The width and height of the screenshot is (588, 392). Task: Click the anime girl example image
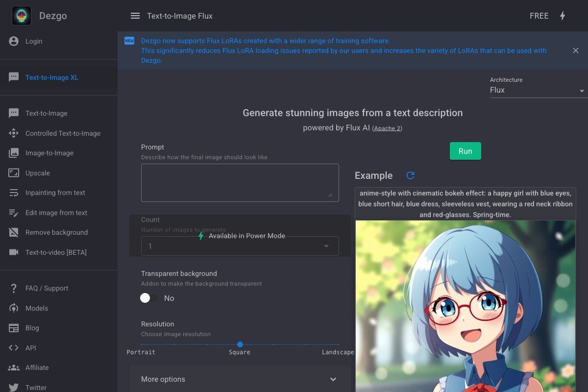pyautogui.click(x=465, y=306)
